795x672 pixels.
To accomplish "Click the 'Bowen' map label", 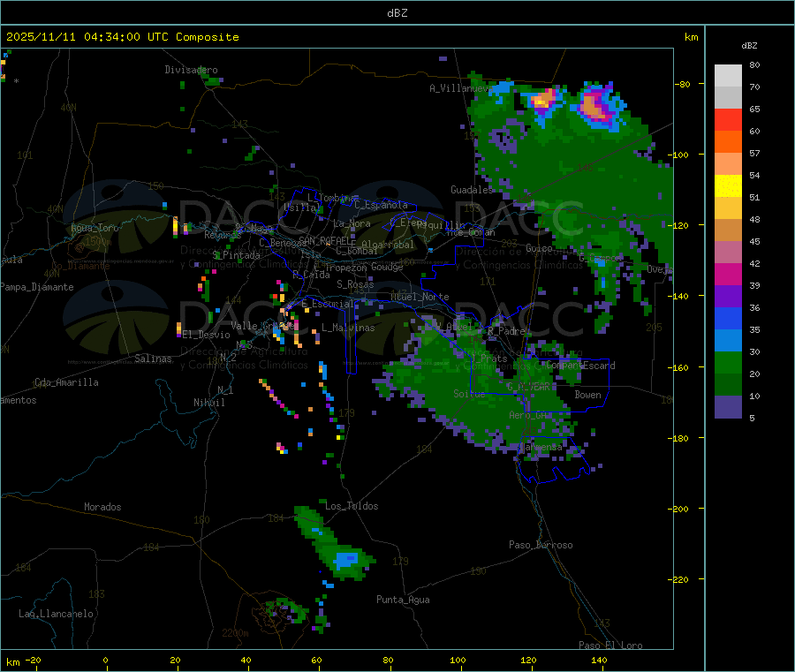I will tap(587, 396).
